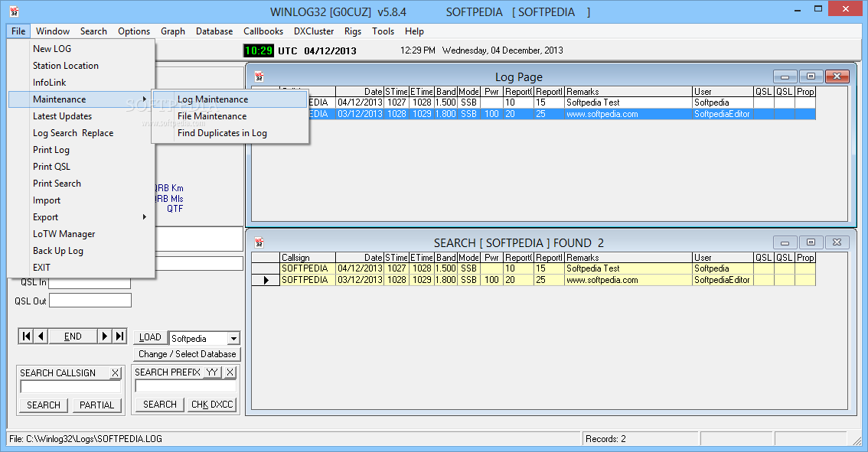The image size is (868, 452).
Task: Choose New LOG from File menu
Action: [x=82, y=49]
